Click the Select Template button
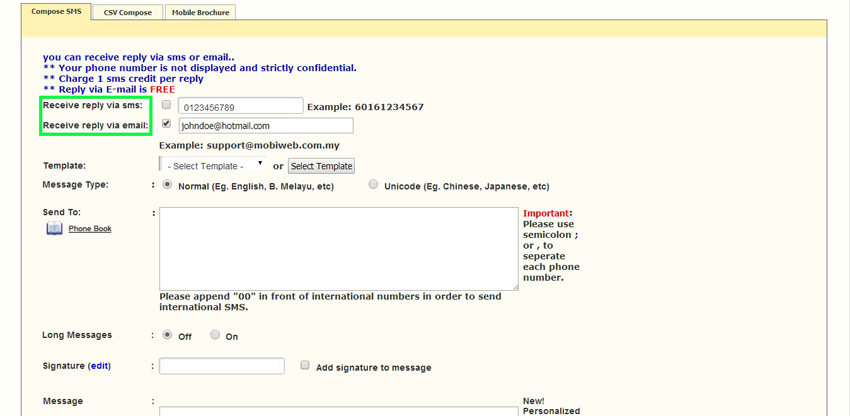 point(321,166)
